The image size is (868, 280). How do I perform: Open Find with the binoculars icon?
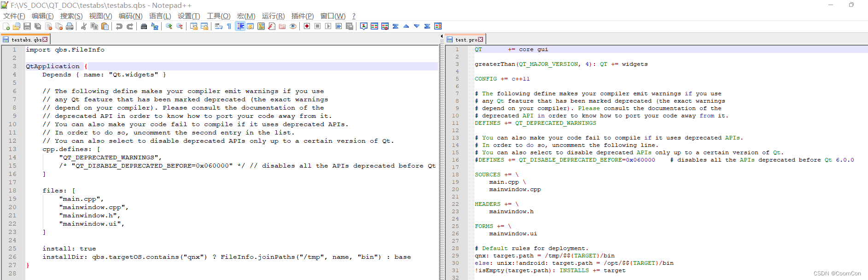click(x=144, y=26)
